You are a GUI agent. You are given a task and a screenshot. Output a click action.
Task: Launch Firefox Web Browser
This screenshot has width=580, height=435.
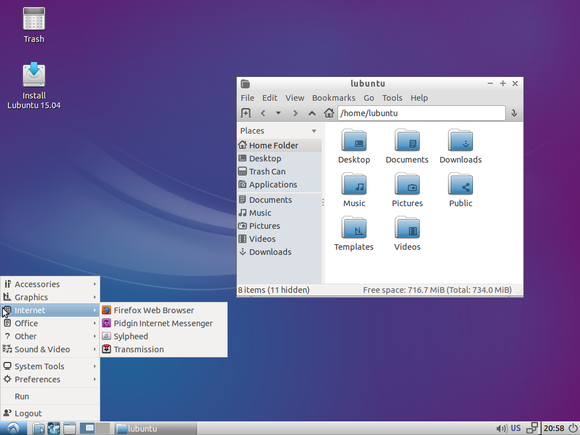[164, 310]
